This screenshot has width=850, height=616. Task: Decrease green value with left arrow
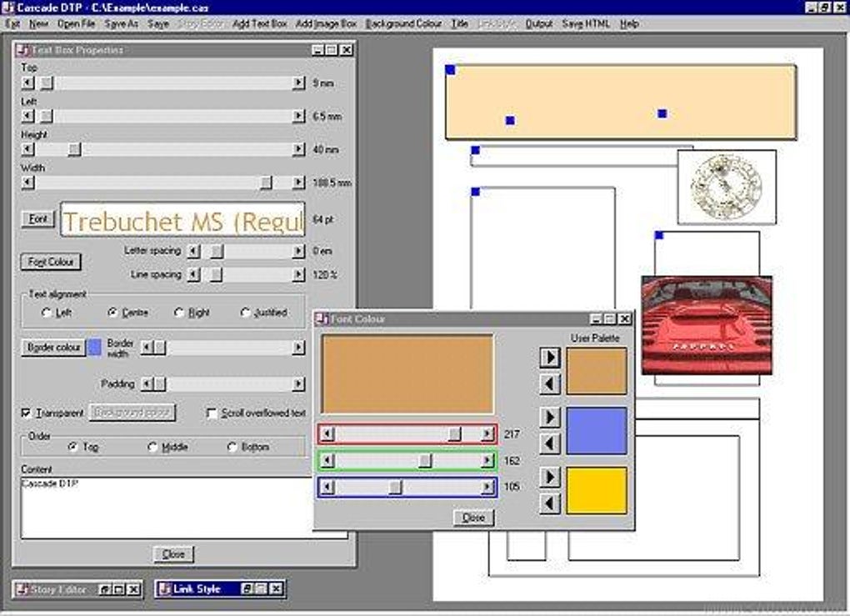pos(327,460)
